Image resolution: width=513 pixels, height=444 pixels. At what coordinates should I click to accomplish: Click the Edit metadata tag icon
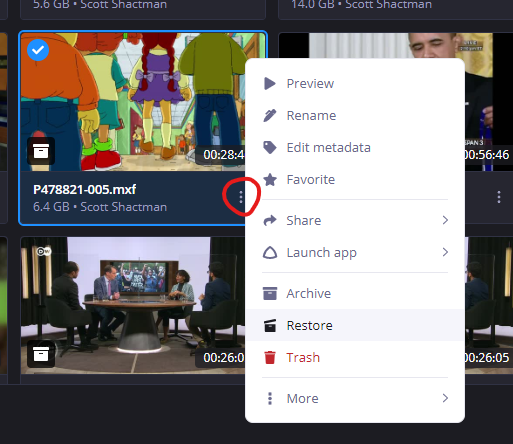pos(270,148)
